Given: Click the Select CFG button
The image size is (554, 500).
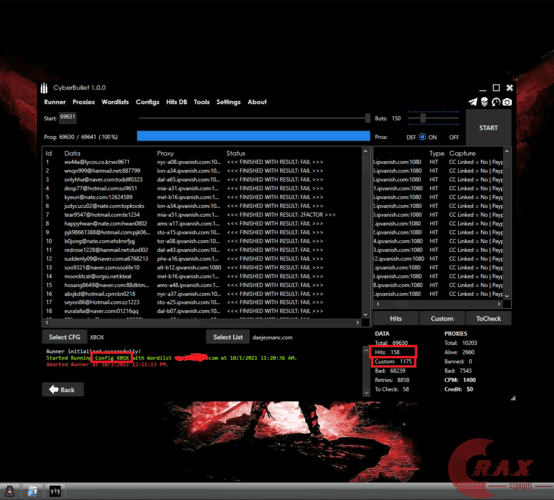Looking at the screenshot, I should [64, 337].
